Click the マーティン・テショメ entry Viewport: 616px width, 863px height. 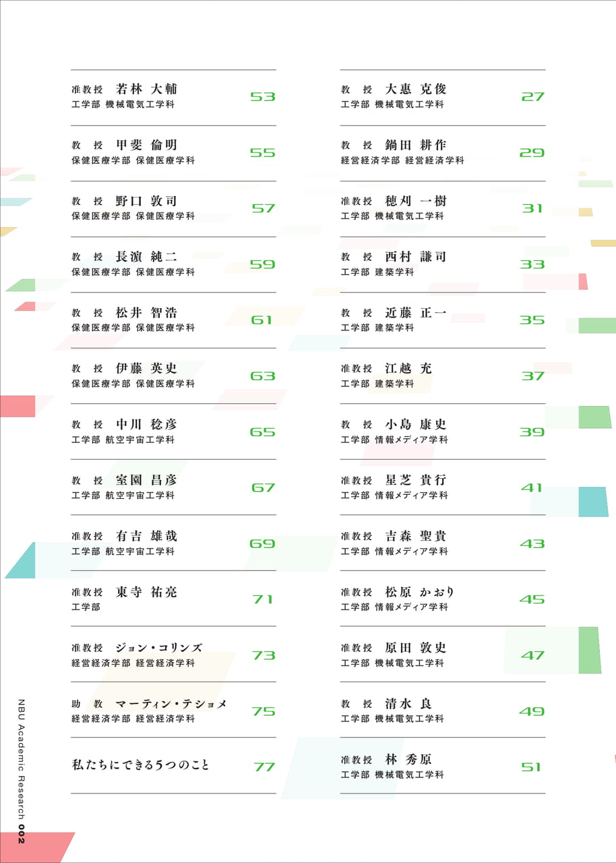pos(173,711)
